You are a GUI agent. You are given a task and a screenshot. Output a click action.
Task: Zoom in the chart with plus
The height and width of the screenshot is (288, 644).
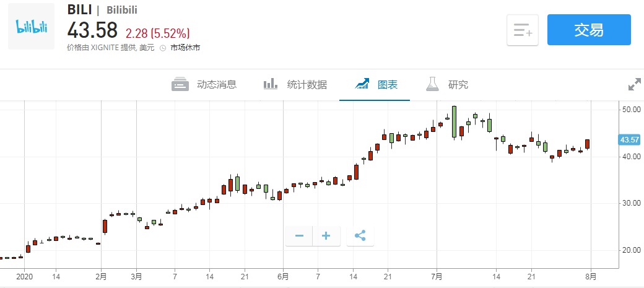tap(326, 235)
